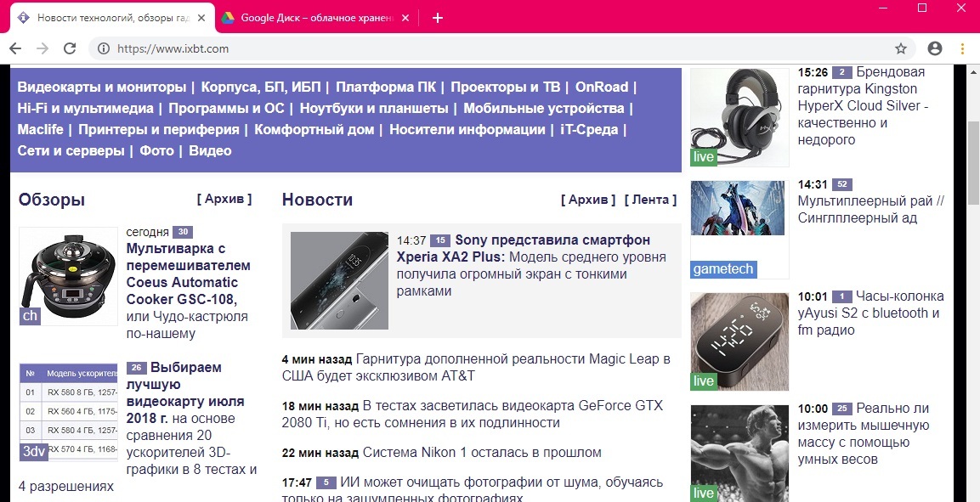
Task: Open Мобильные устройства section
Action: [x=544, y=109]
